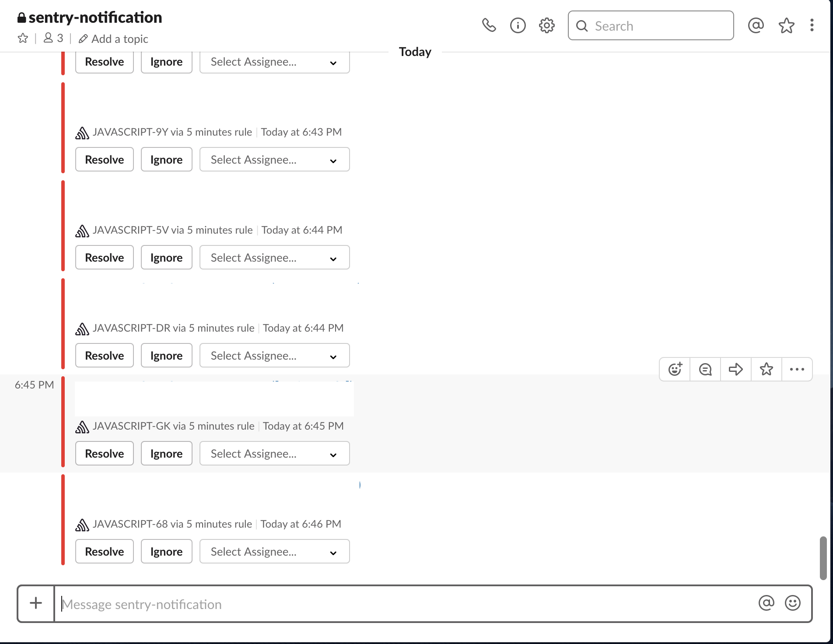Open more actions for hovered message
The width and height of the screenshot is (833, 644).
pyautogui.click(x=797, y=369)
